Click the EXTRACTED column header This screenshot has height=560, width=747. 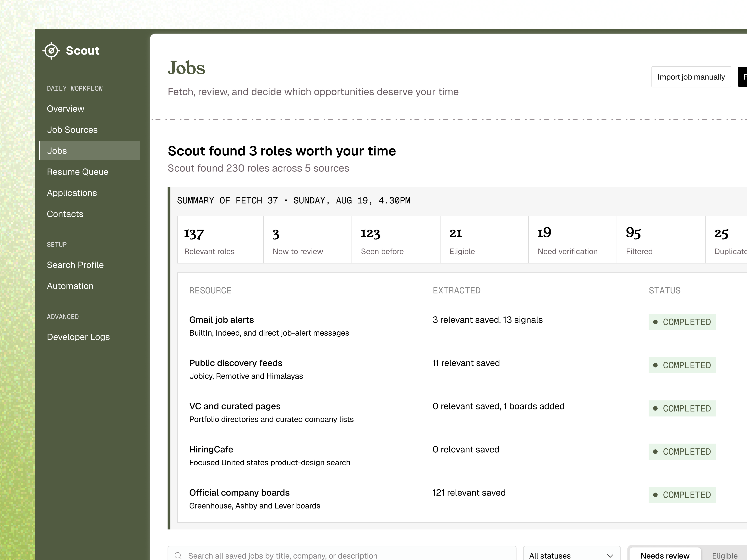(x=457, y=290)
